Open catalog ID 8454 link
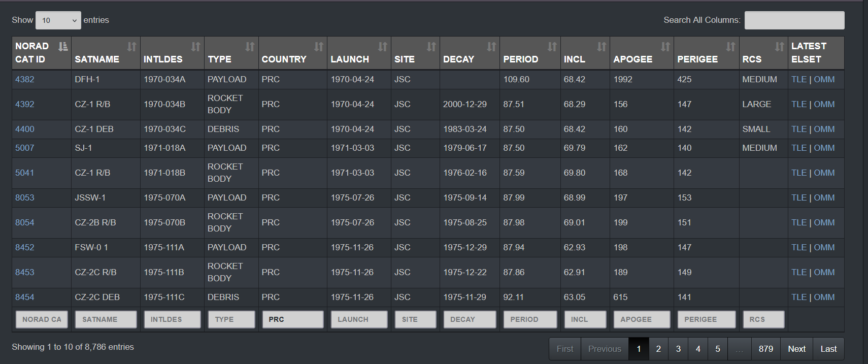The width and height of the screenshot is (868, 364). click(x=25, y=297)
